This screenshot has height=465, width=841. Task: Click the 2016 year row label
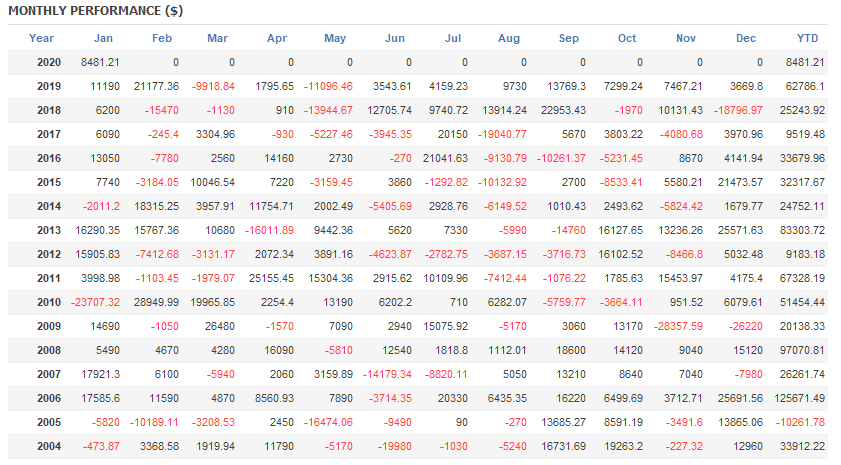pos(48,158)
